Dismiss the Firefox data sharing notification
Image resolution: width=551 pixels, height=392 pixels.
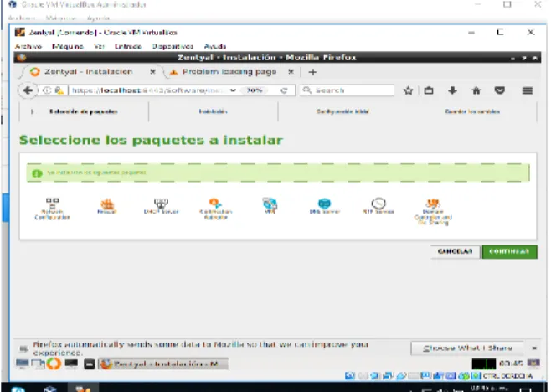click(534, 348)
